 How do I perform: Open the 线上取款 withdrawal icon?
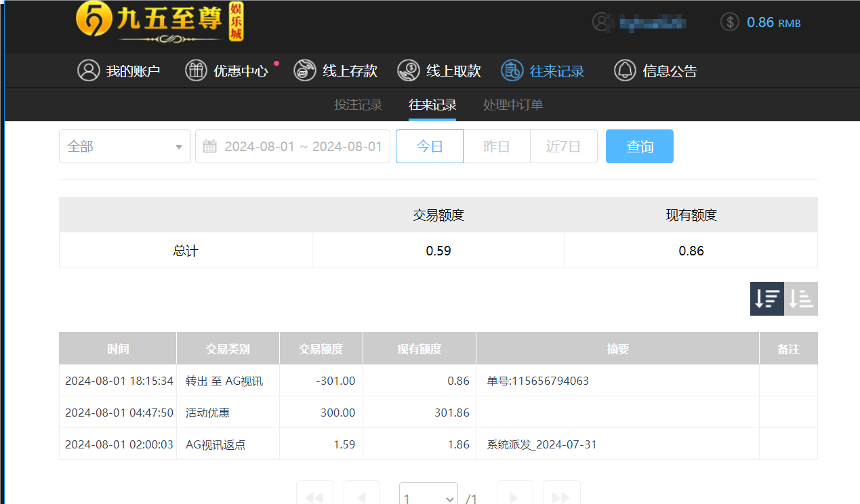[408, 70]
